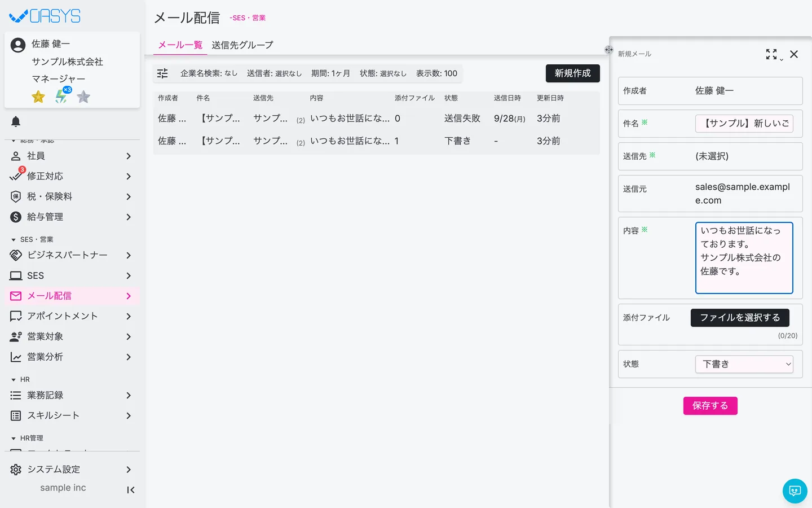Collapse the sidebar with arrow icon
This screenshot has height=508, width=812.
point(131,490)
